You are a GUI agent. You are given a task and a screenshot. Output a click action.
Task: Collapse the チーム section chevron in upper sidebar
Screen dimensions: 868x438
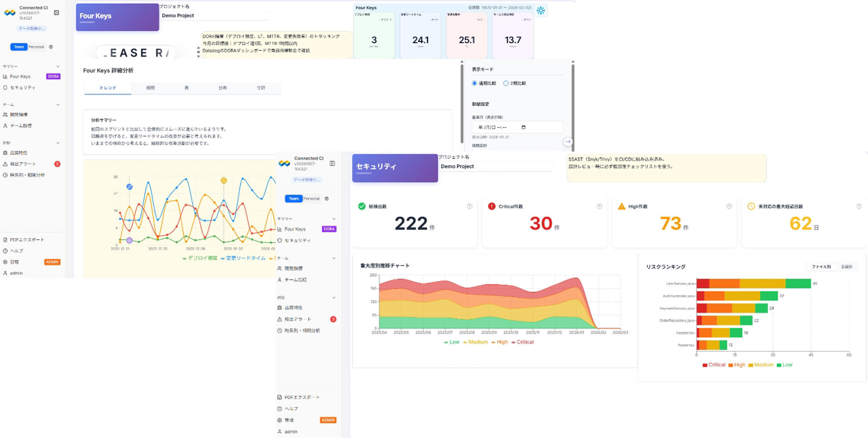(x=58, y=105)
